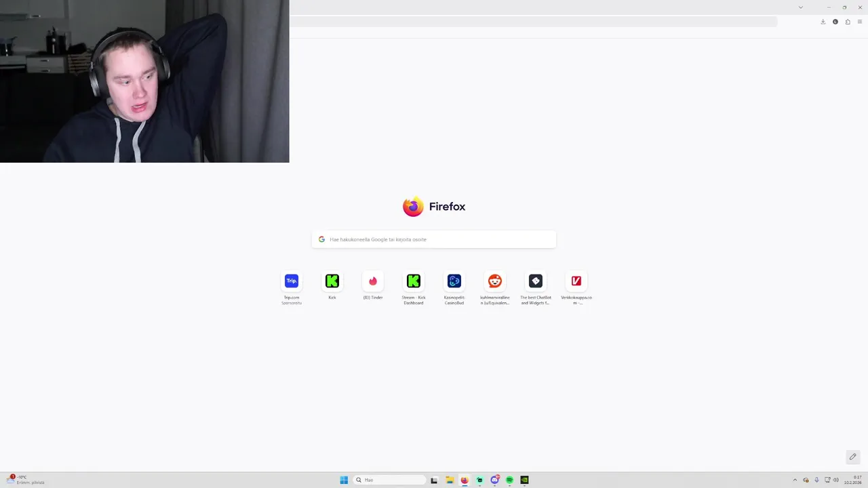Open the Trip.com sponsored shortcut
The width and height of the screenshot is (868, 488).
click(x=292, y=281)
